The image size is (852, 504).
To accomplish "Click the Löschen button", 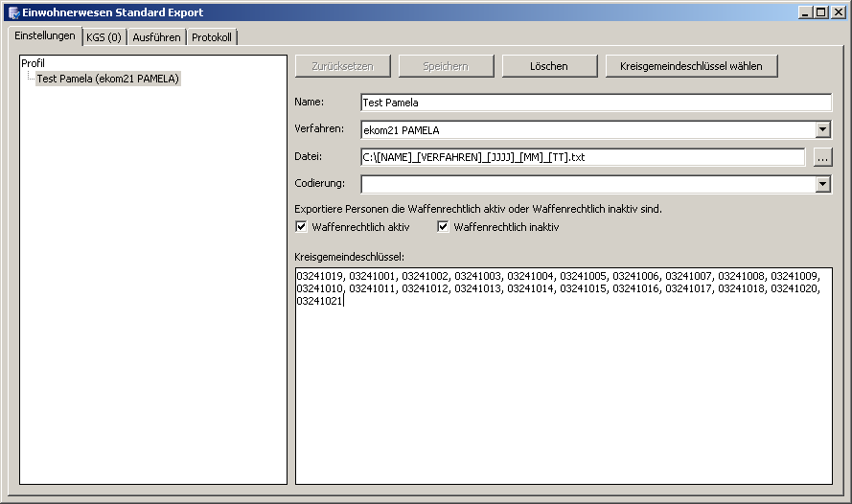I will [x=548, y=66].
